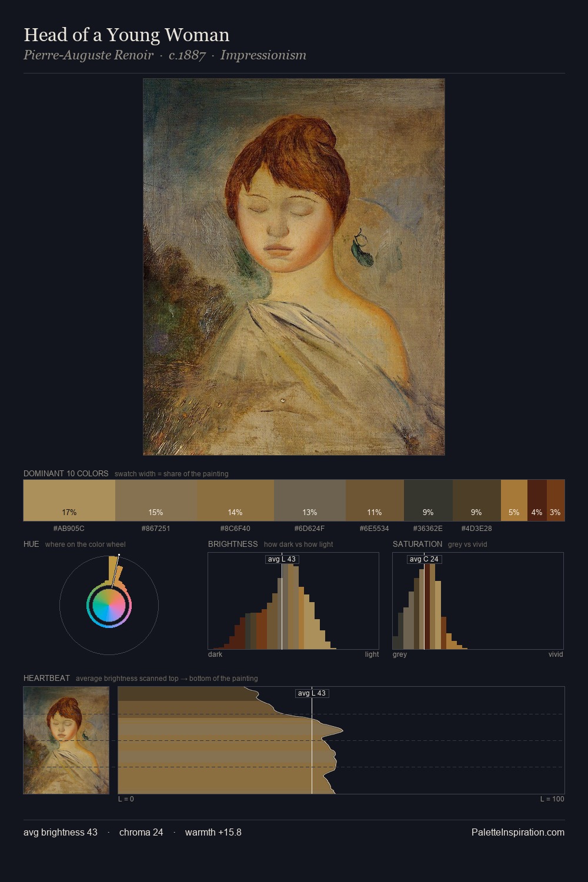Click the 'HEARTBEAT' section heading
Viewport: 588px width, 882px height.
(46, 678)
